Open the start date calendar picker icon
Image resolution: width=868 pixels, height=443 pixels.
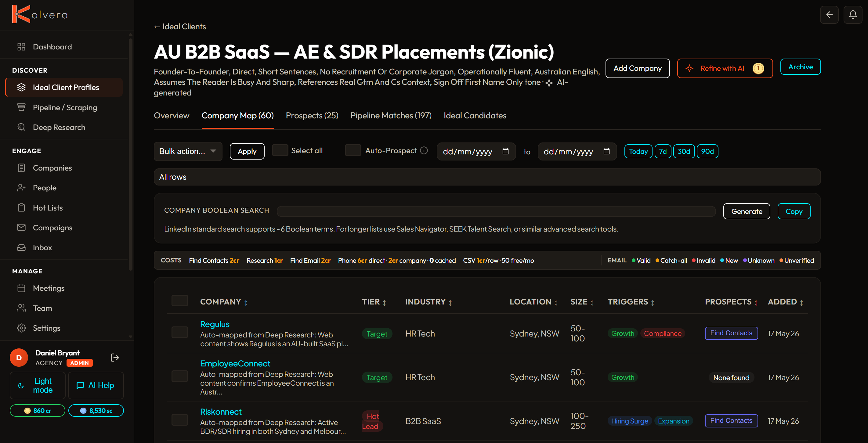(505, 151)
